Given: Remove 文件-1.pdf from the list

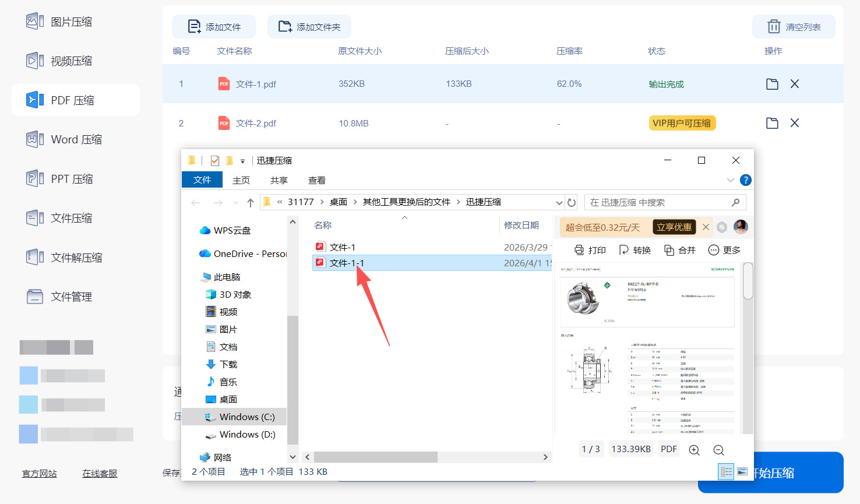Looking at the screenshot, I should tap(795, 84).
